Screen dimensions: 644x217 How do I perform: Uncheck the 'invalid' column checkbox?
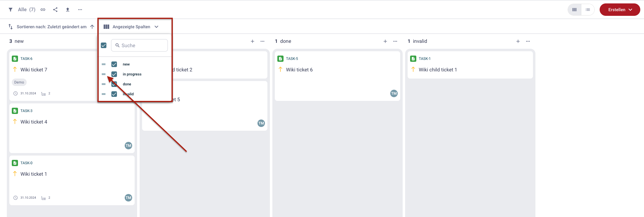[114, 94]
